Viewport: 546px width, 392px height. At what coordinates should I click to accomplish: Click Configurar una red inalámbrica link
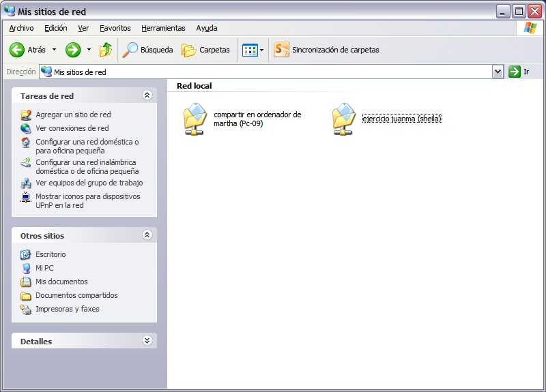click(87, 166)
